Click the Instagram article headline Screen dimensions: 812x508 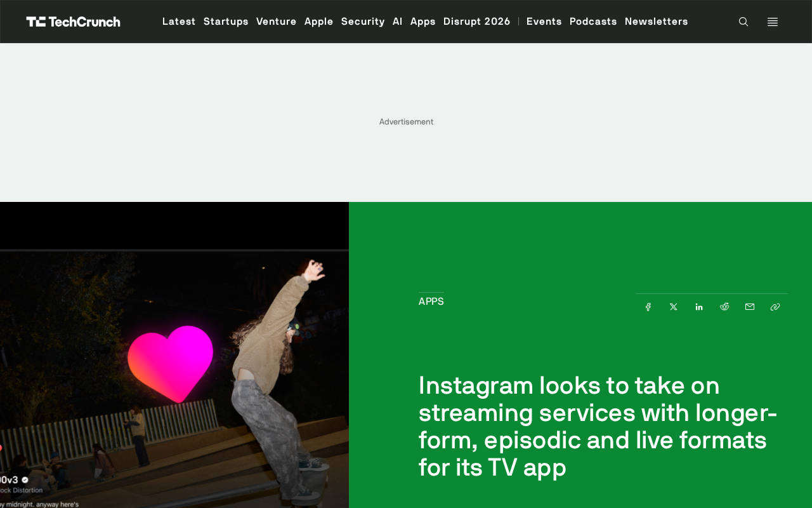(598, 426)
